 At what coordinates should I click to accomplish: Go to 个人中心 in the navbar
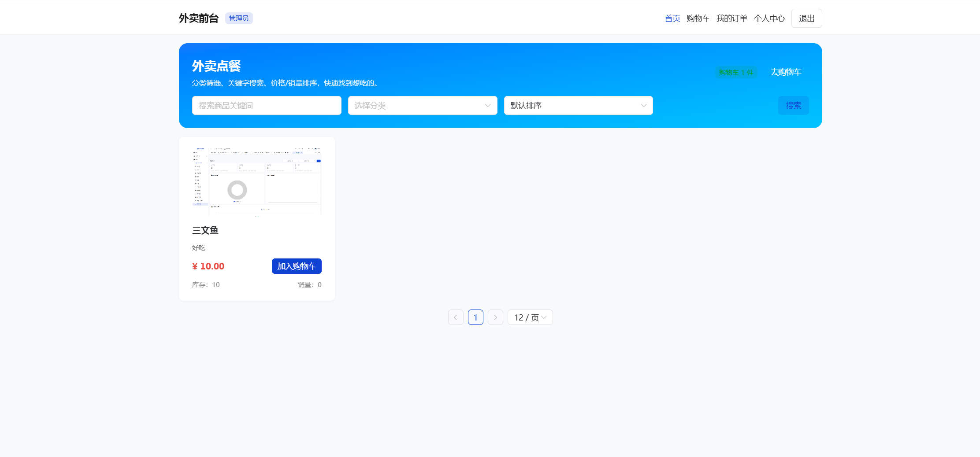click(x=769, y=18)
